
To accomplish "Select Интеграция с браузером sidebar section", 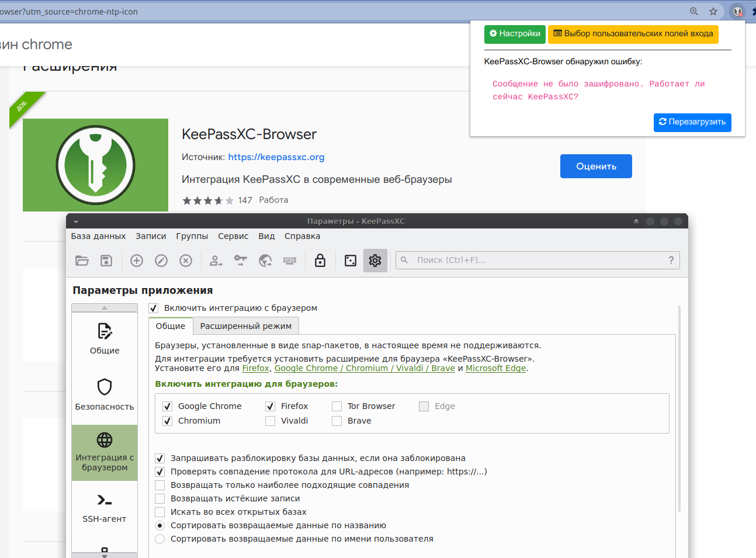I will coord(105,453).
